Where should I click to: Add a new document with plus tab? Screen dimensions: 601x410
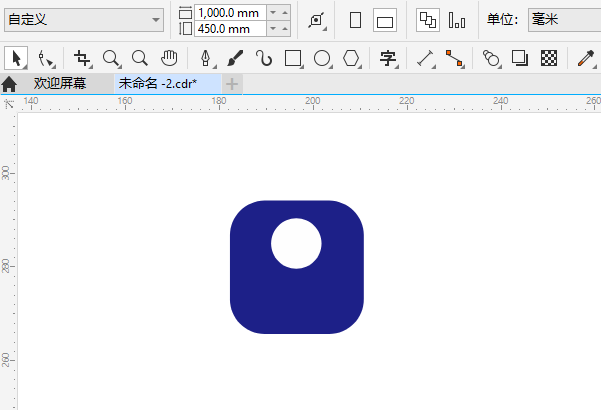(x=232, y=84)
